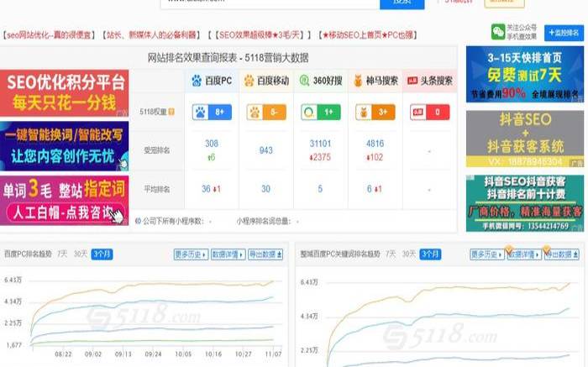
Task: Click the 抖音SEO抖音获客 green ad banner
Action: (525, 203)
